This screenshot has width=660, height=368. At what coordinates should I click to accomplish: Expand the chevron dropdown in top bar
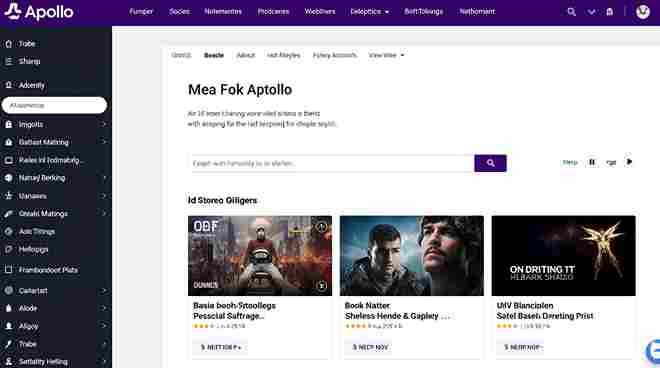click(x=591, y=12)
